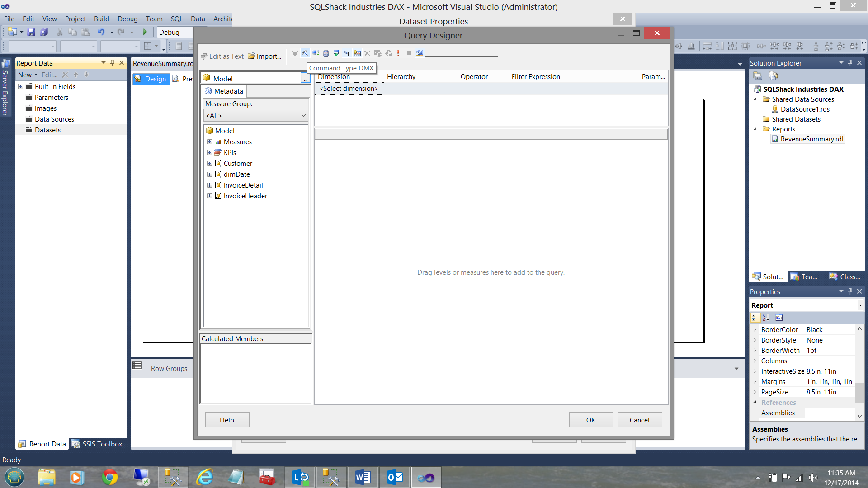Image resolution: width=868 pixels, height=488 pixels.
Task: Open Google Chrome from the taskbar
Action: [x=109, y=477]
